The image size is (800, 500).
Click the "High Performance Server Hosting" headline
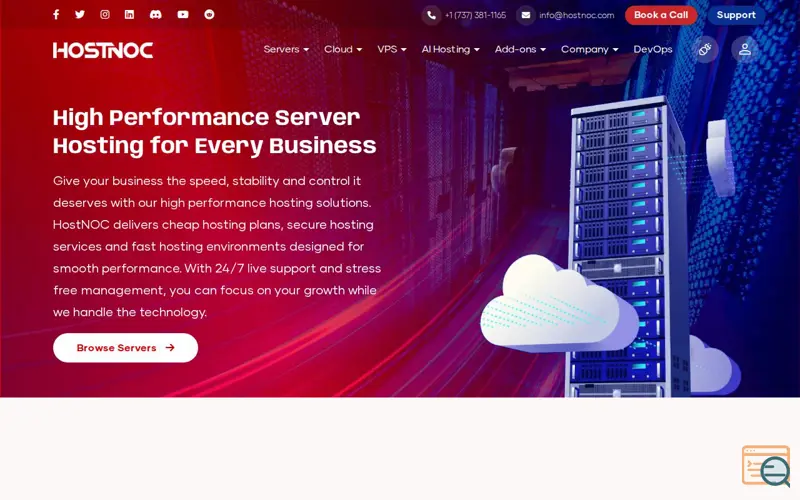(x=215, y=132)
